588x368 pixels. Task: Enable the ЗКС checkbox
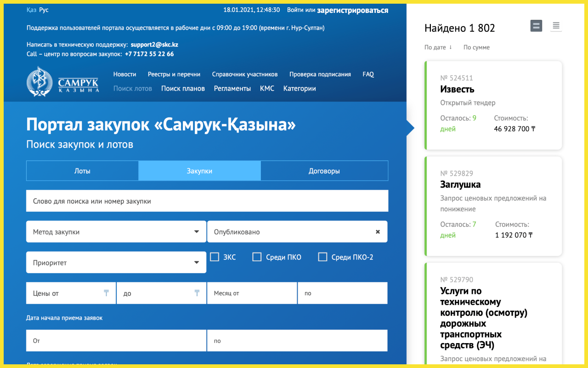pos(215,257)
